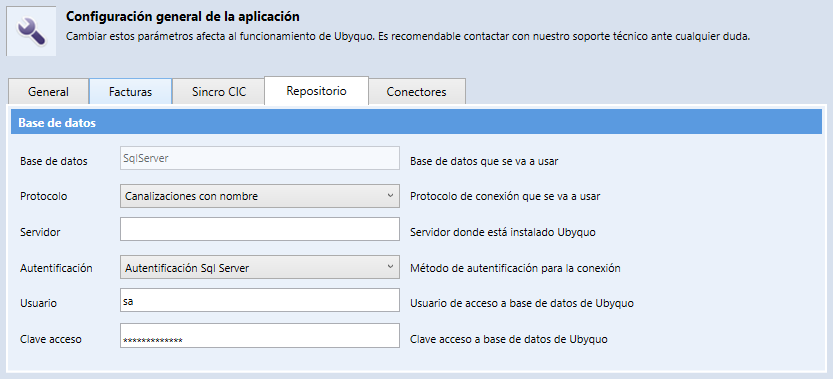The width and height of the screenshot is (833, 379).
Task: Click the 'Protocolo' field label
Action: [x=44, y=196]
